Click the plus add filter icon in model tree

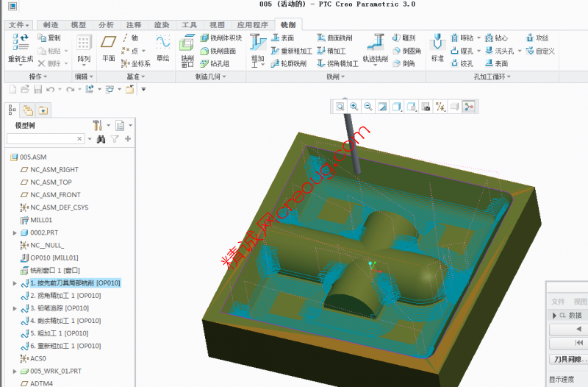128,139
